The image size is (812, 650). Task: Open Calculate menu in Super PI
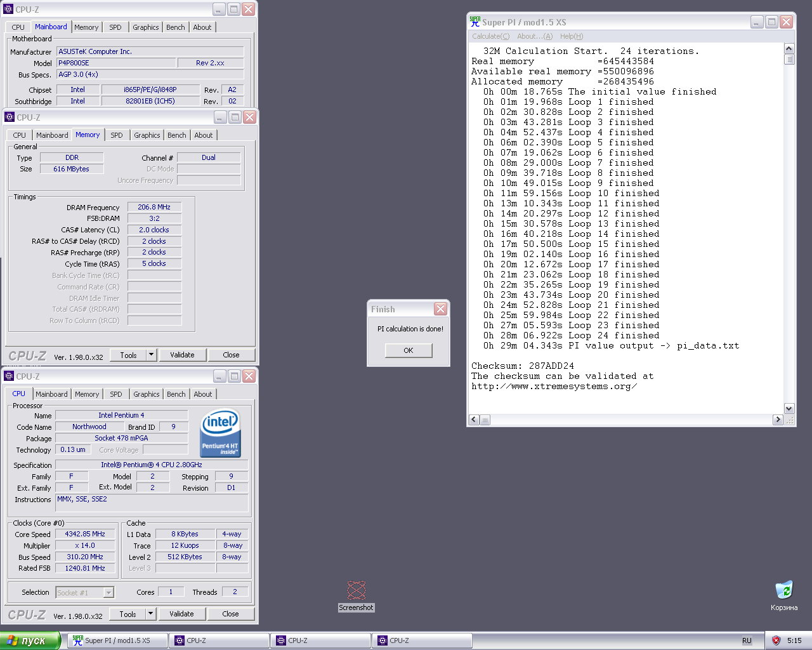click(x=490, y=36)
